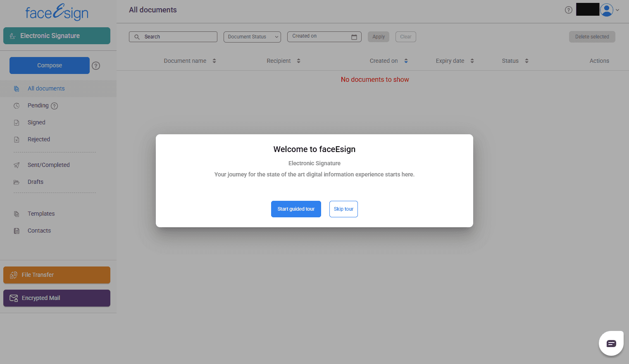
Task: Click the 'No documents to show' message
Action: 375,80
